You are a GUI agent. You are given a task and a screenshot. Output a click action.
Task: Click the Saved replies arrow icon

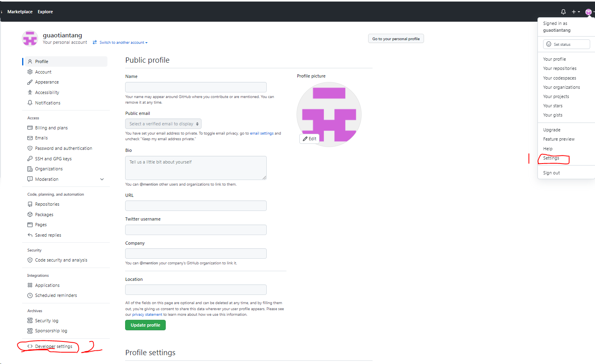30,235
